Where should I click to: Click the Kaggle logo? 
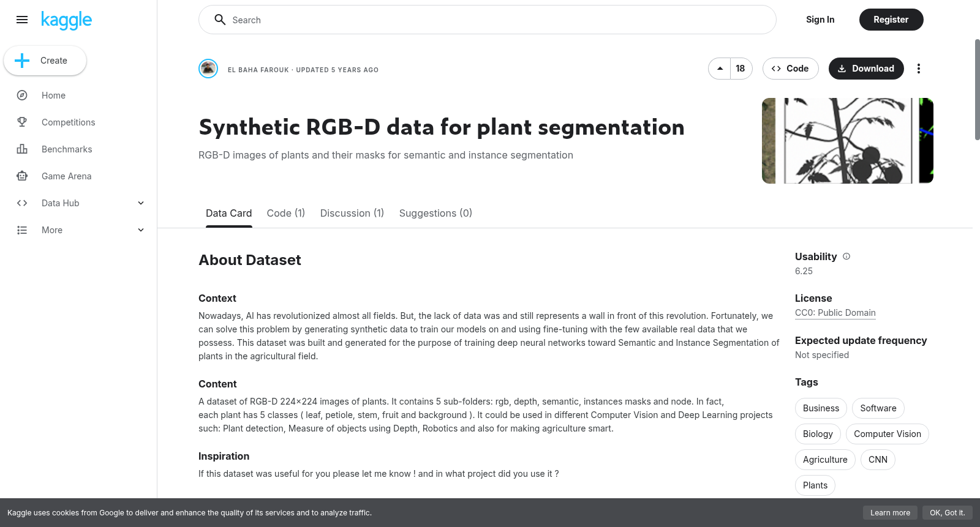tap(66, 20)
